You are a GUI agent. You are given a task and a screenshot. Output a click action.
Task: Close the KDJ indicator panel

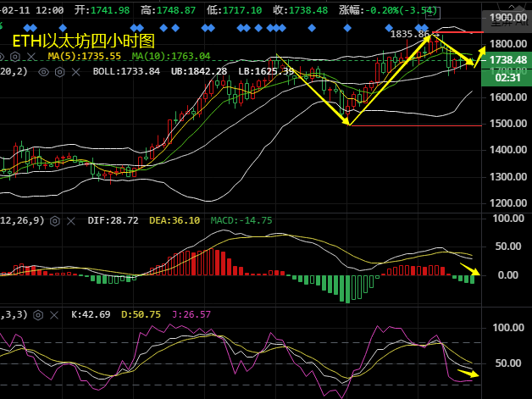[x=54, y=314]
